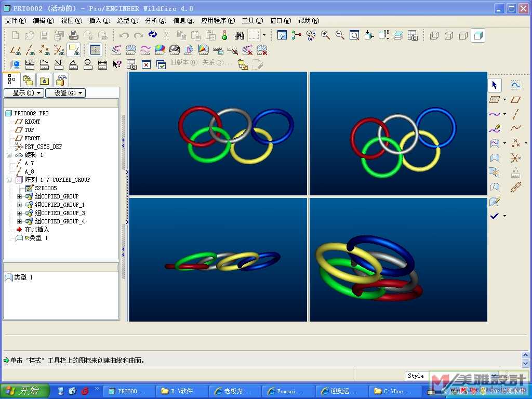Expand the 组COPIED_GROUP node

pos(19,196)
